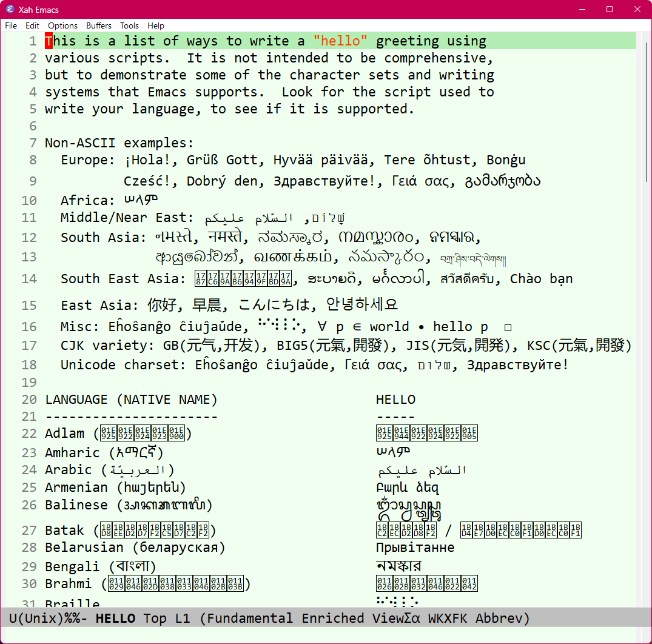The image size is (652, 644).
Task: Click "안녕하세요" on the East Asia line
Action: coord(361,305)
